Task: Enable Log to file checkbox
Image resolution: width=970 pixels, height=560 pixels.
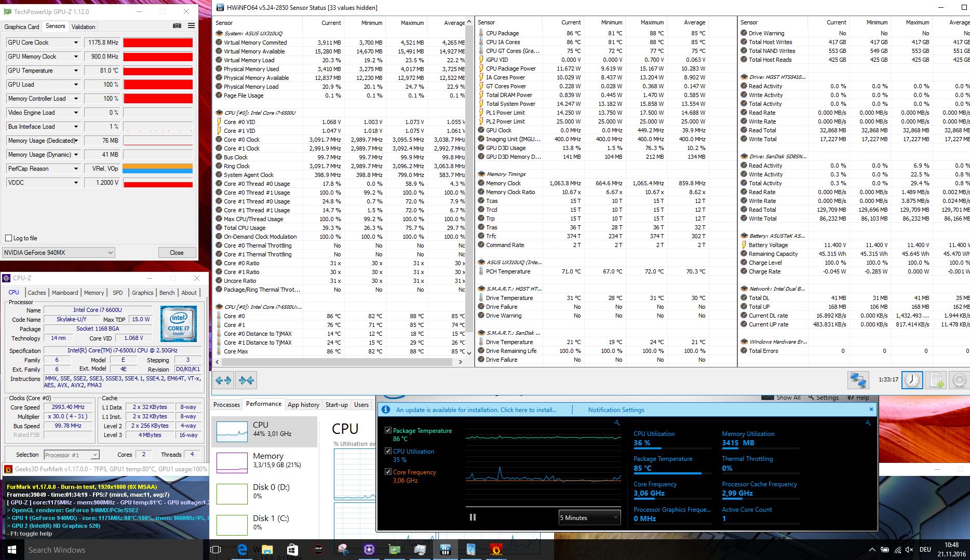Action: coord(8,238)
